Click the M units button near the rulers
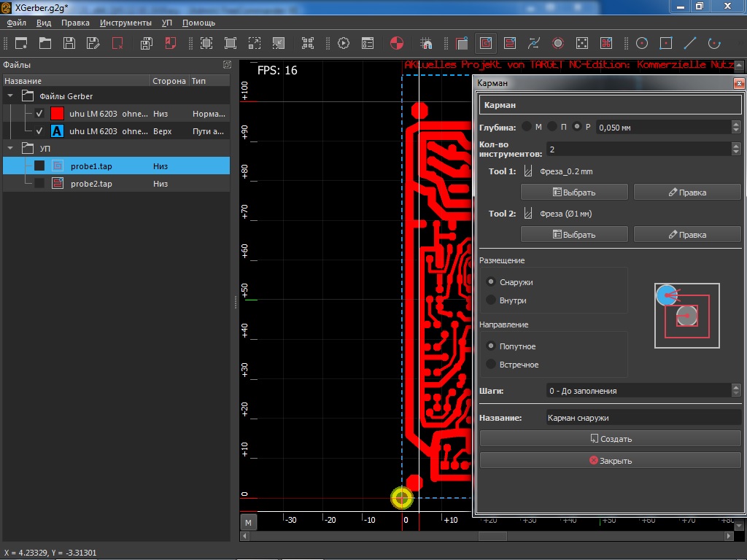Screen dimensions: 747x560 (248, 522)
